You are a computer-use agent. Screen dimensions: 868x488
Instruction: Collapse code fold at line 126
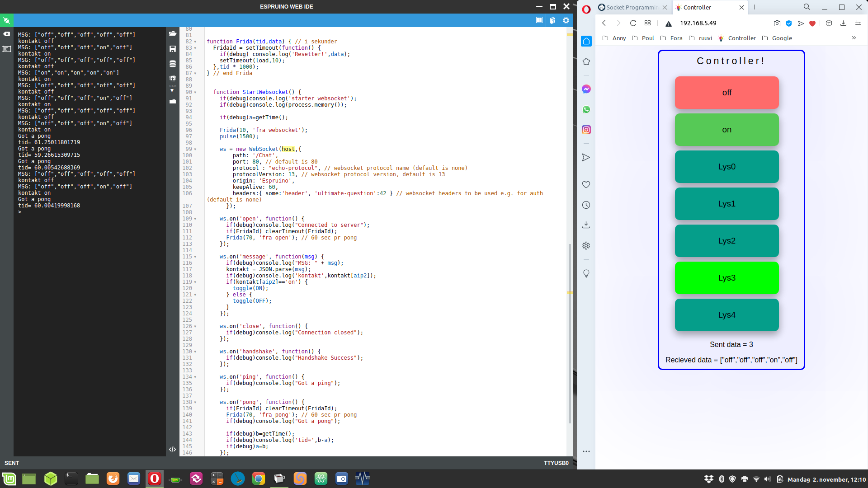[195, 326]
